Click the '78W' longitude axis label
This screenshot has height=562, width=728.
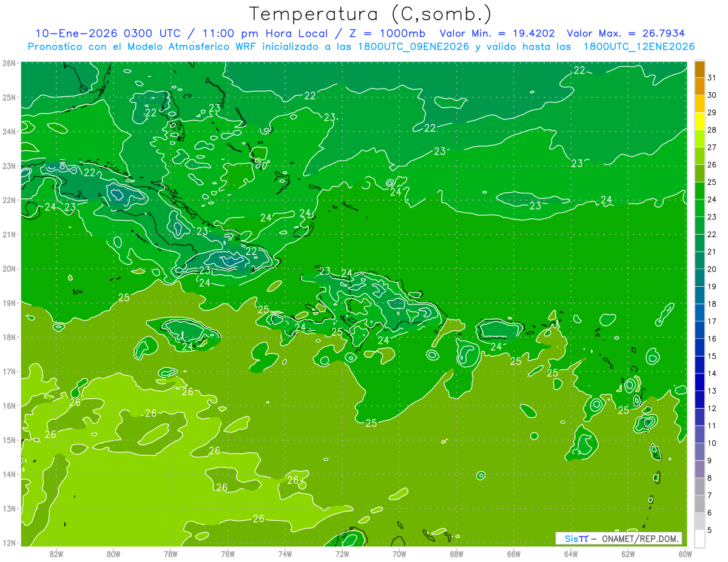170,554
